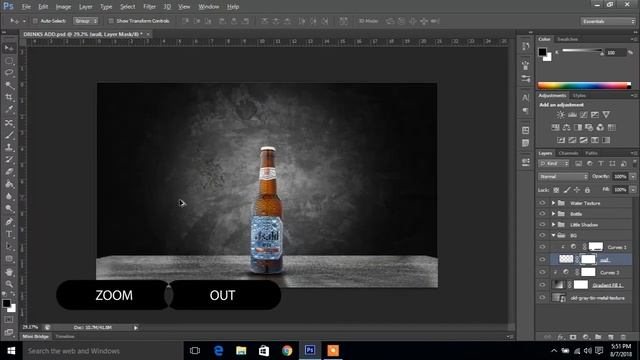This screenshot has width=640, height=360.
Task: Open the Filter menu
Action: [149, 7]
